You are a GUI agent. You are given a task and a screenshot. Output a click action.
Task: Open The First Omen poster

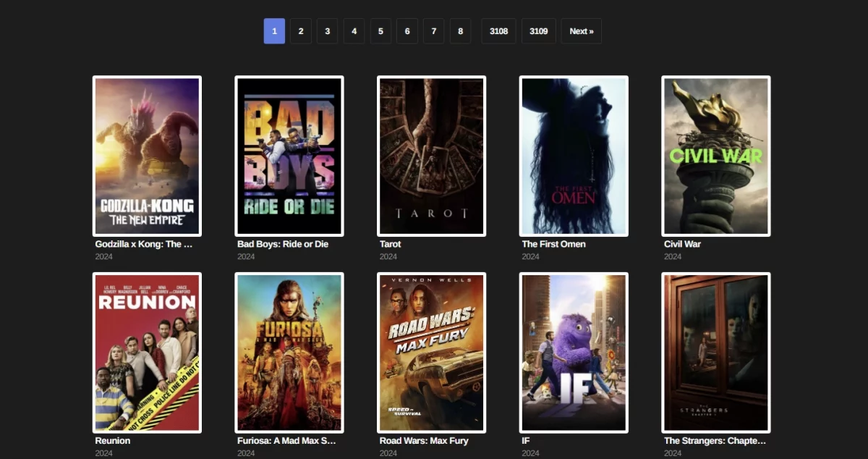pos(574,156)
